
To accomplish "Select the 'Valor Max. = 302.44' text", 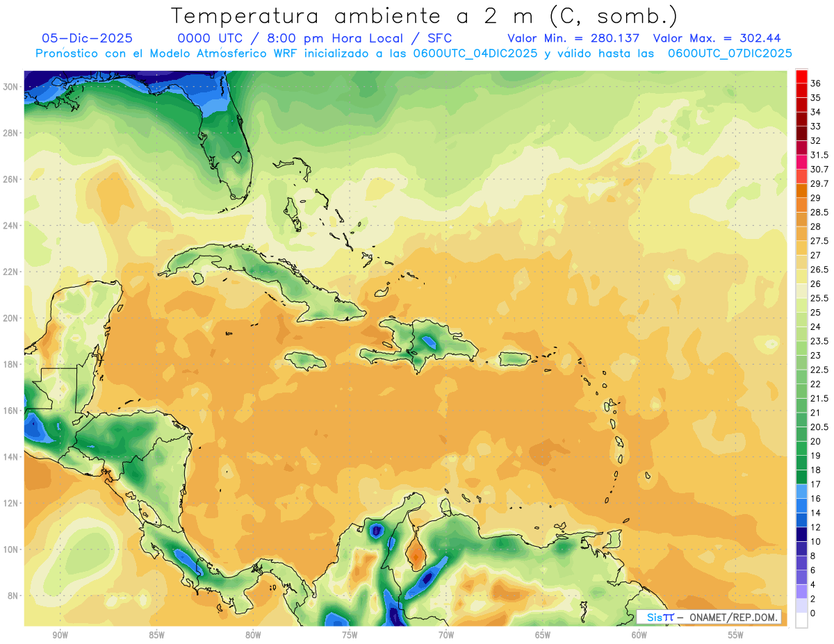I will click(x=719, y=38).
